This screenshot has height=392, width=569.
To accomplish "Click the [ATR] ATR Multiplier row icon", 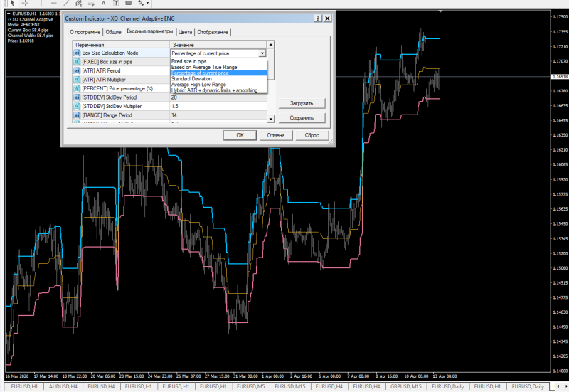I will [x=77, y=80].
